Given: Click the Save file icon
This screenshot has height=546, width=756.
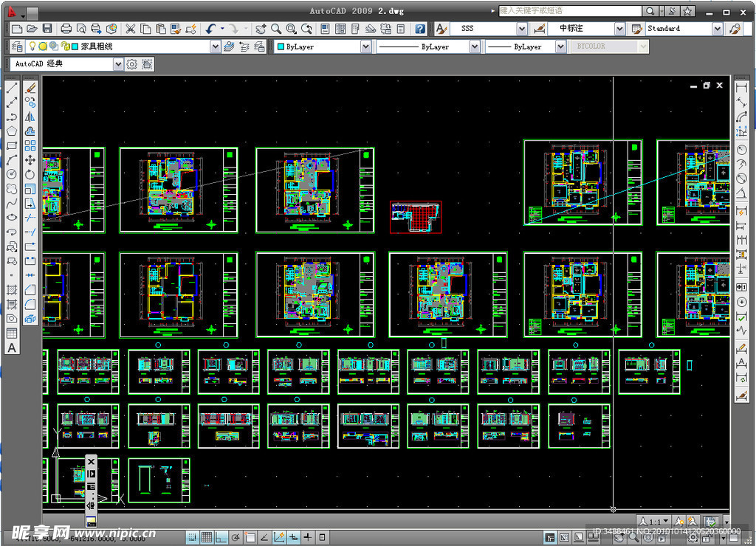Looking at the screenshot, I should click(x=47, y=29).
